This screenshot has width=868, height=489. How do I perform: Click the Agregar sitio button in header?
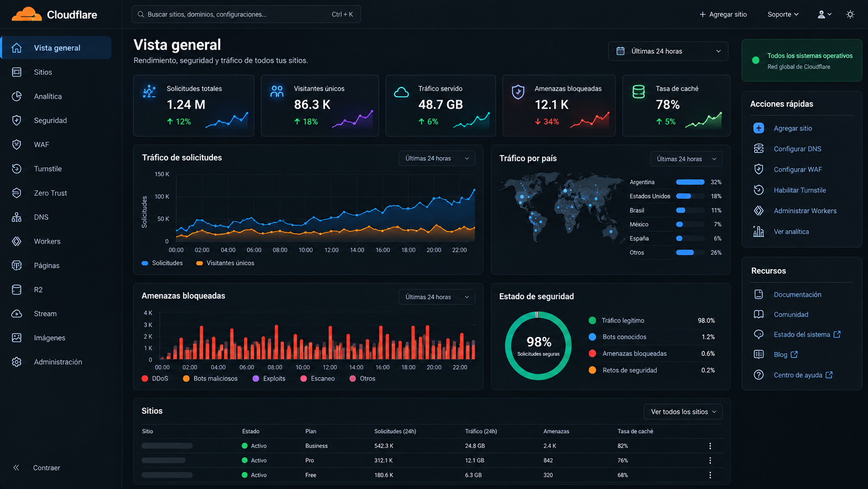(723, 15)
